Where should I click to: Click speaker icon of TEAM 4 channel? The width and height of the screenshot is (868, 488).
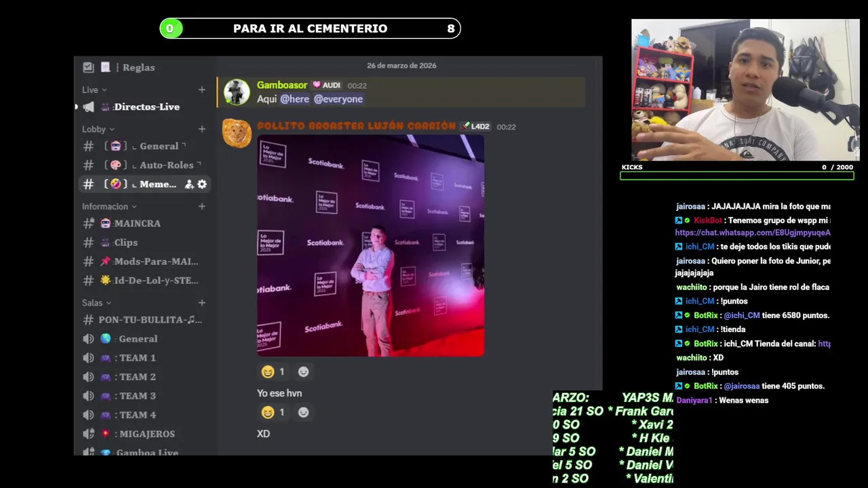[88, 415]
